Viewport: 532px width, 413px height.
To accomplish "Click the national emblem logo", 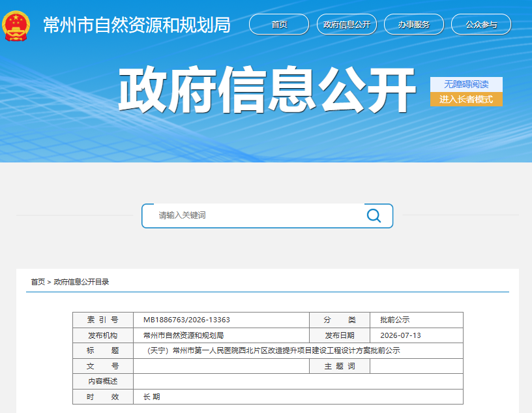I will tap(16, 26).
